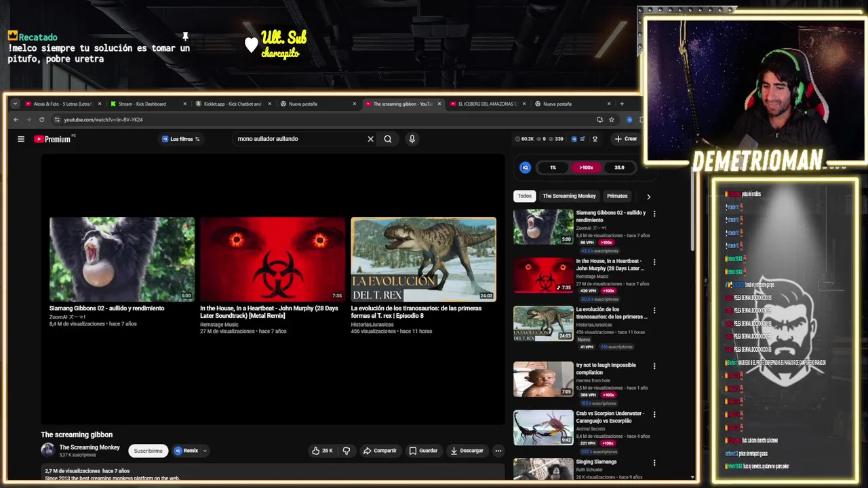Activate voice search microphone icon
This screenshot has width=868, height=488.
tap(412, 139)
